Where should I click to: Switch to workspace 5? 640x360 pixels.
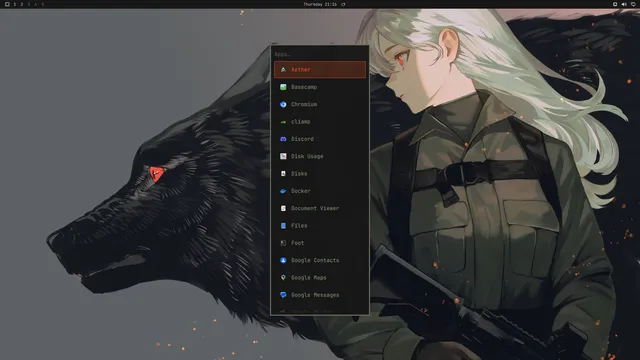pos(42,4)
